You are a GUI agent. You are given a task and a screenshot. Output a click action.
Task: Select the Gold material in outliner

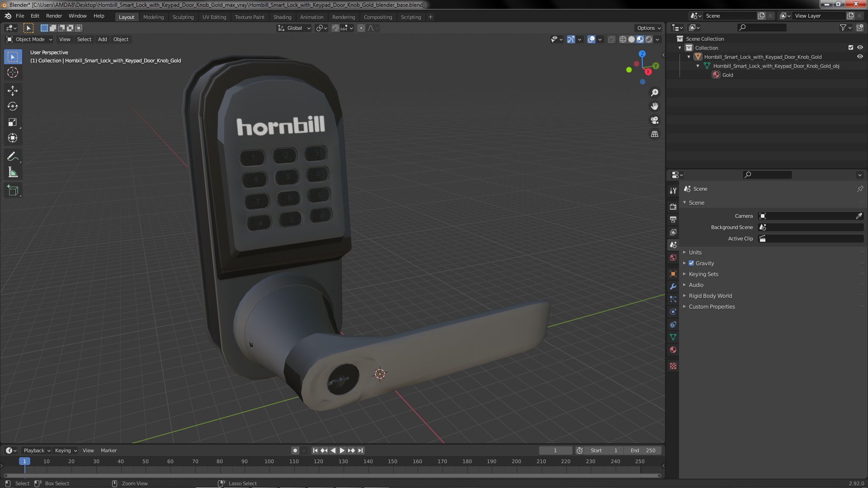[727, 75]
